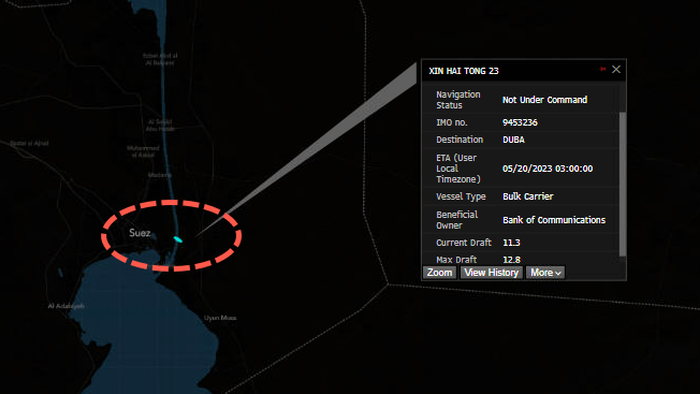Click the Destination value DUBA
This screenshot has width=700, height=394.
[513, 140]
